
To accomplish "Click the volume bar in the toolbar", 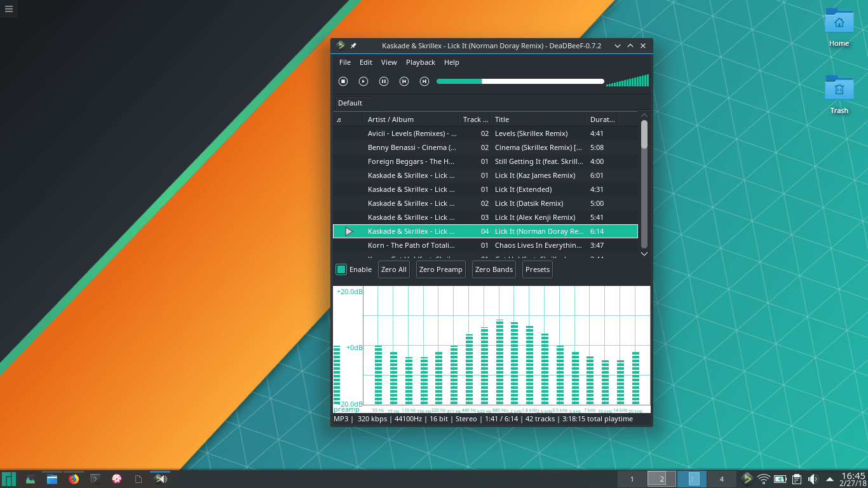I will click(628, 81).
